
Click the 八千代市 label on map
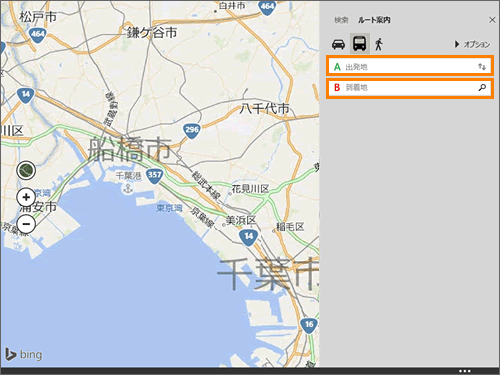point(264,109)
